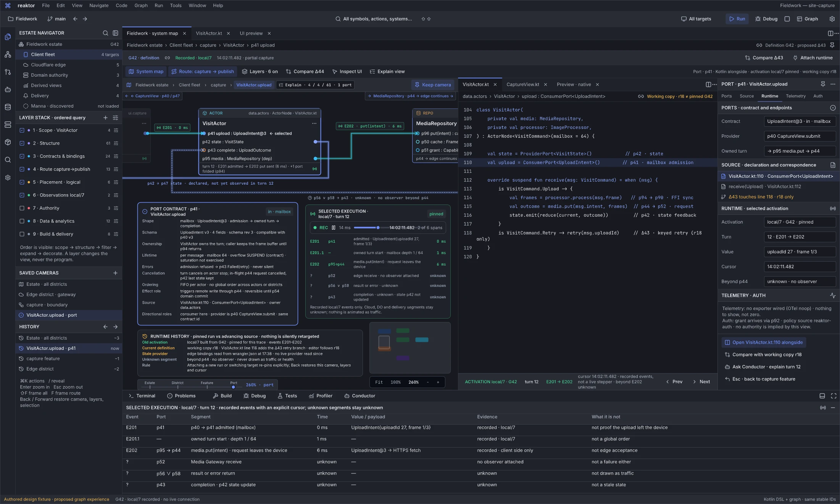This screenshot has width=840, height=504.
Task: Open the All targets selector
Action: coord(696,19)
